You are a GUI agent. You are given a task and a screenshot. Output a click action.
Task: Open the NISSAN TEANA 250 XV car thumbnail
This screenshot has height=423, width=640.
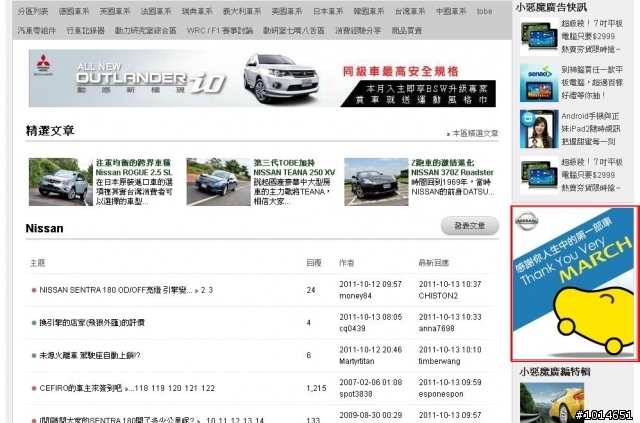tap(218, 182)
